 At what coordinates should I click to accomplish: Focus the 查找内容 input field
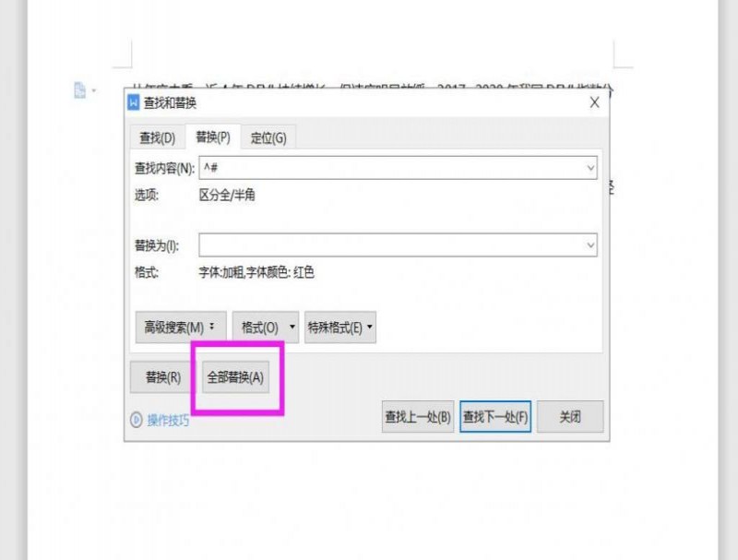point(399,168)
